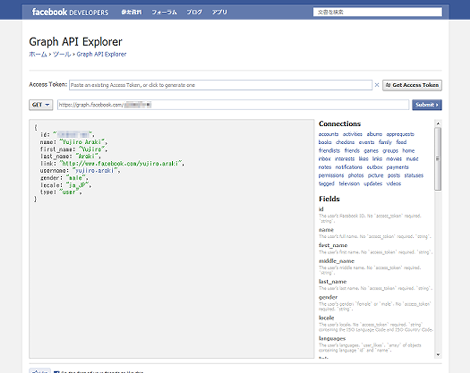Open the ホーム breadcrumb link
This screenshot has width=470, height=373.
(x=38, y=54)
